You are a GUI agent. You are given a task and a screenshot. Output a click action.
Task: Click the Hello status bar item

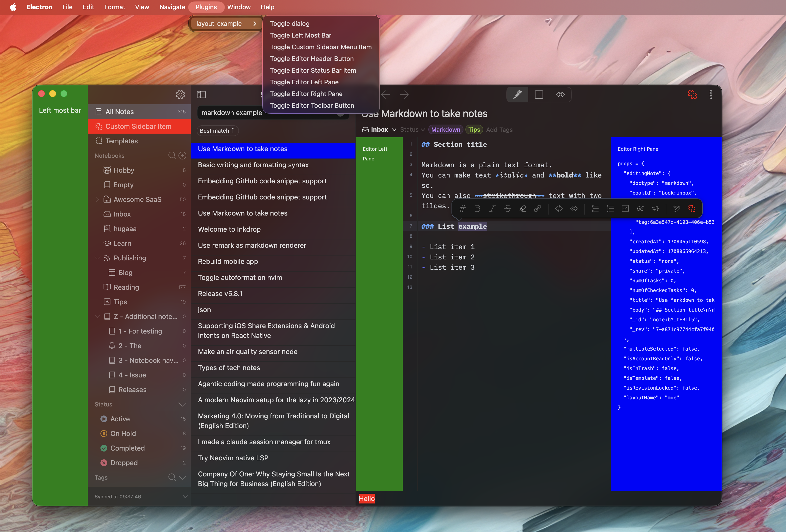tap(367, 499)
